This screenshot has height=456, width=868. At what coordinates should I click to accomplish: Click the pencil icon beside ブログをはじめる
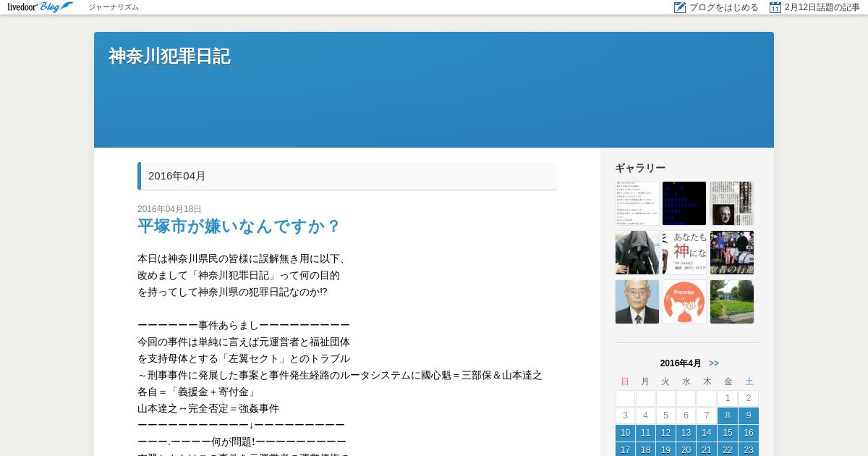coord(680,7)
